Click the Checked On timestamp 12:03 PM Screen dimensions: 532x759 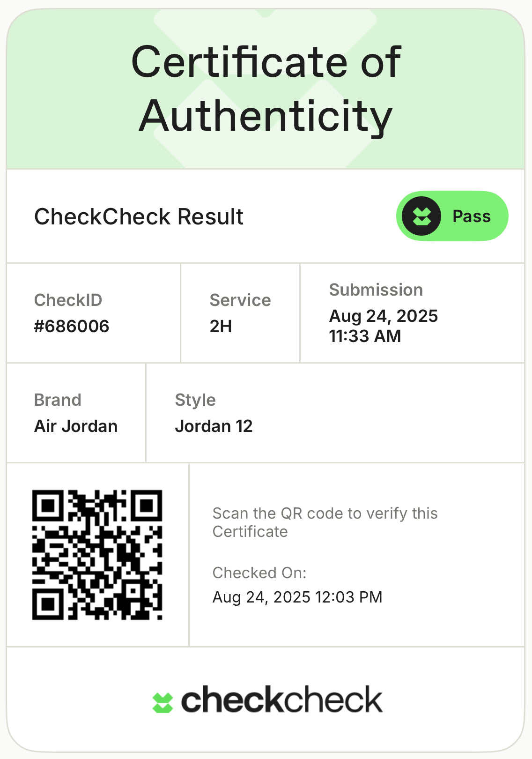point(297,597)
